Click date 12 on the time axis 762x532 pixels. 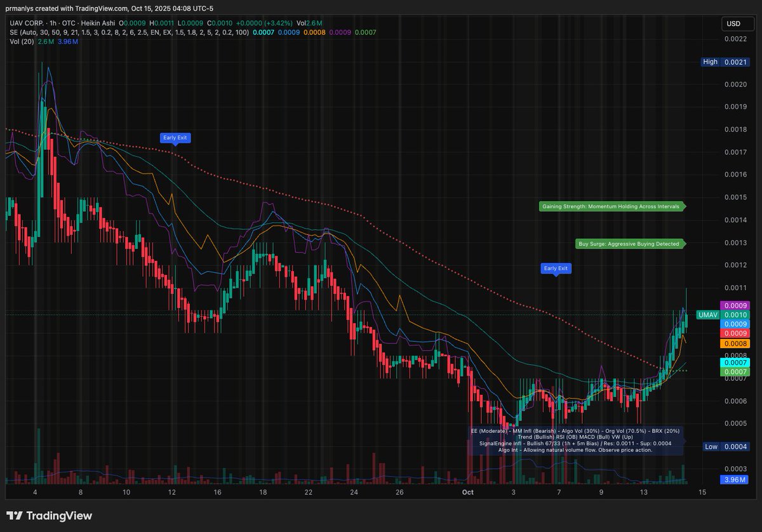coord(172,492)
